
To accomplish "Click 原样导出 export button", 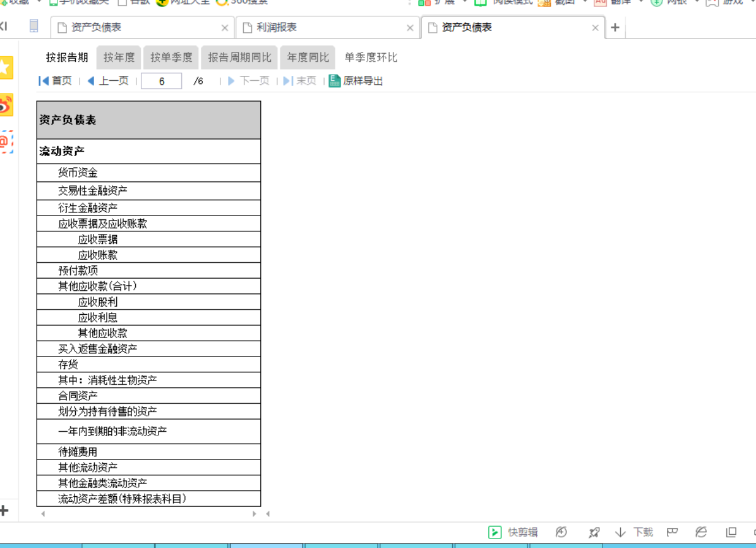I will pyautogui.click(x=356, y=80).
